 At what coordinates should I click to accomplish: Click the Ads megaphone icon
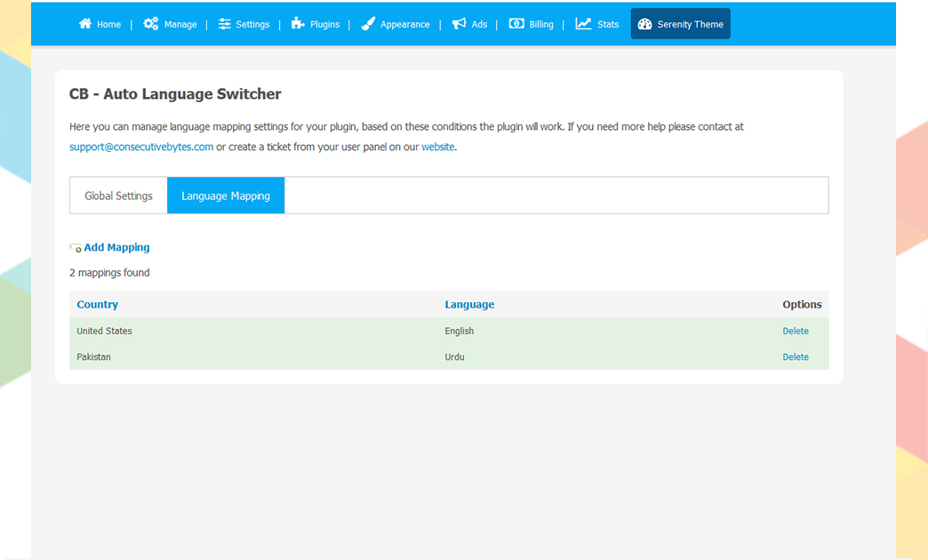coord(459,24)
